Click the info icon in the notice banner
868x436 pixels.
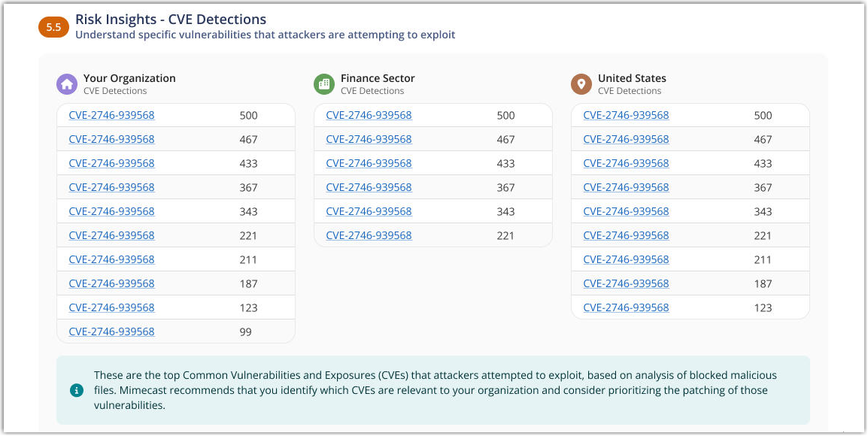click(x=76, y=390)
